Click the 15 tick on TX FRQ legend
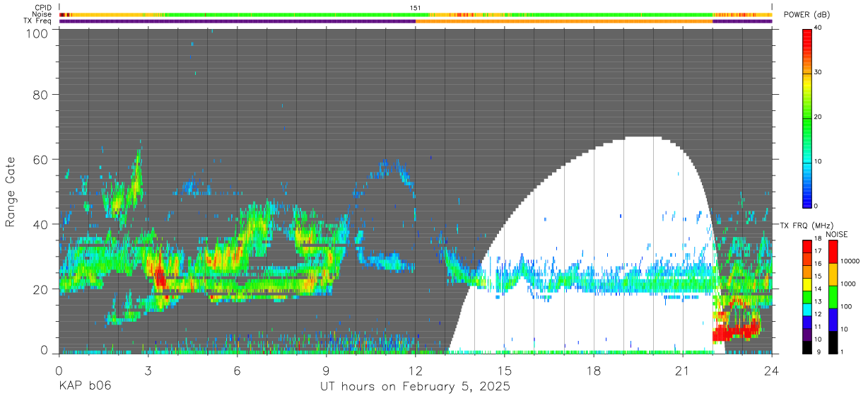 [x=817, y=277]
